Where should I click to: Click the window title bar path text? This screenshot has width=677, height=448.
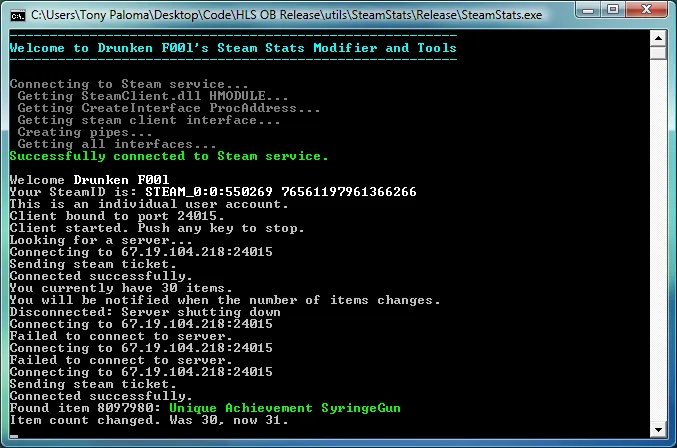coord(286,15)
